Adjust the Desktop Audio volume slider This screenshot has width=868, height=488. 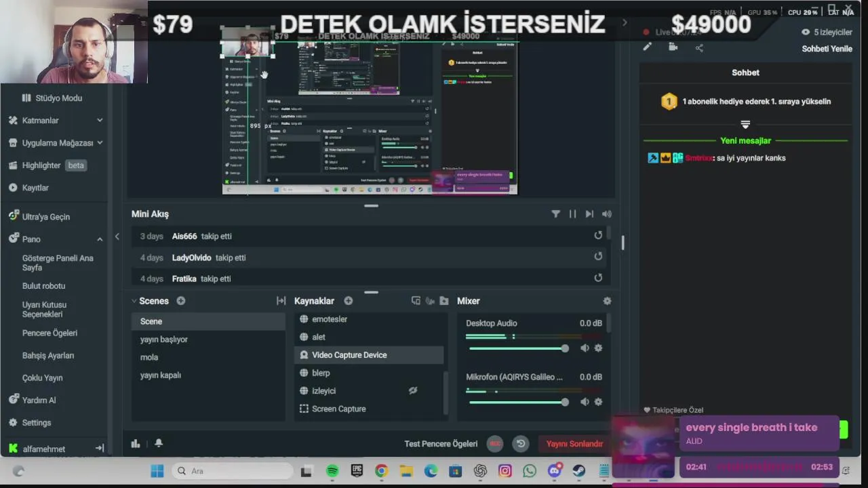[519, 348]
